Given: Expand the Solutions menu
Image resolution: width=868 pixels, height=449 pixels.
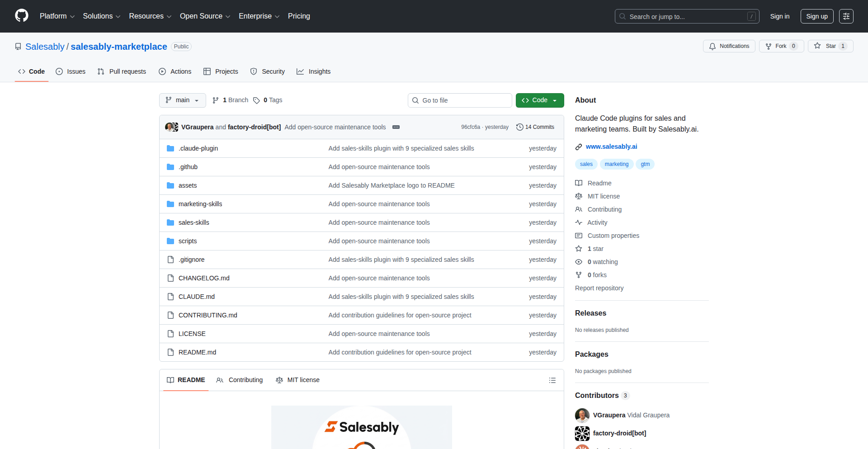Looking at the screenshot, I should (102, 16).
